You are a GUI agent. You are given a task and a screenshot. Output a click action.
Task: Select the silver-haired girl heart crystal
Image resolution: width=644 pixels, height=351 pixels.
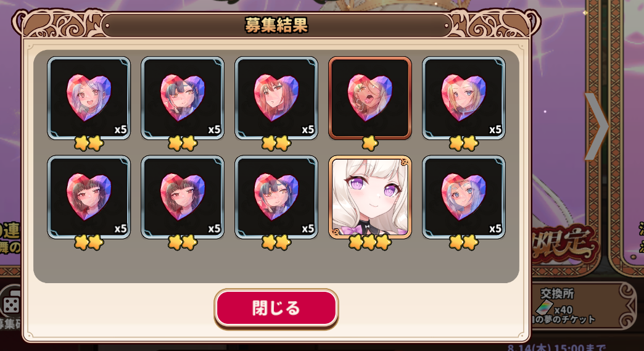(89, 98)
